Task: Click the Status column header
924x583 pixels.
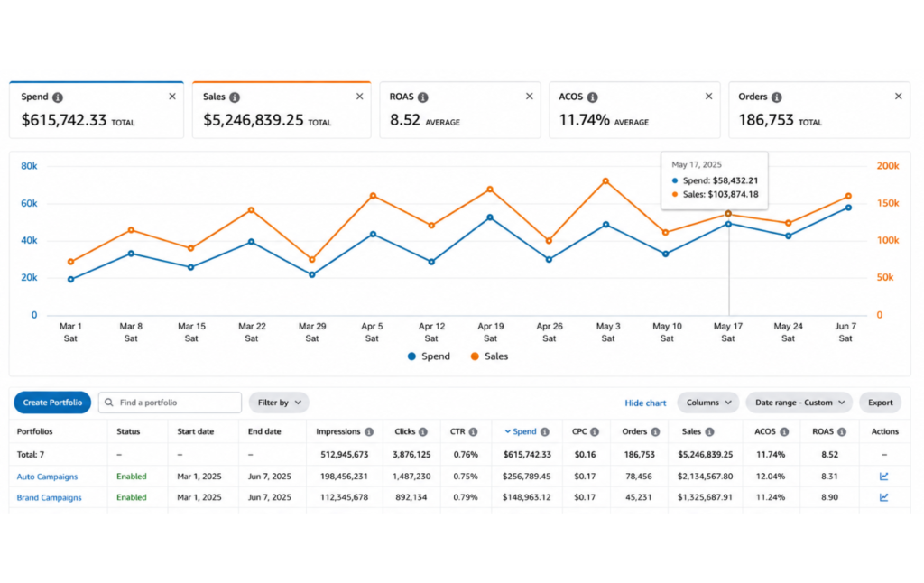Action: [128, 432]
